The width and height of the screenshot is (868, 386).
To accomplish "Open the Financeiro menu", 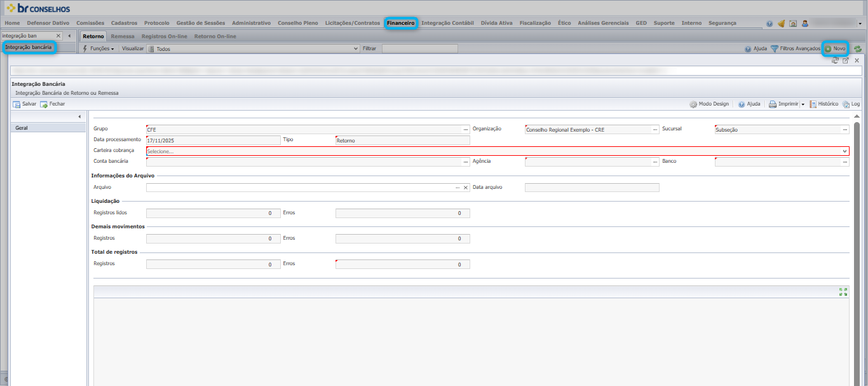I will point(400,23).
